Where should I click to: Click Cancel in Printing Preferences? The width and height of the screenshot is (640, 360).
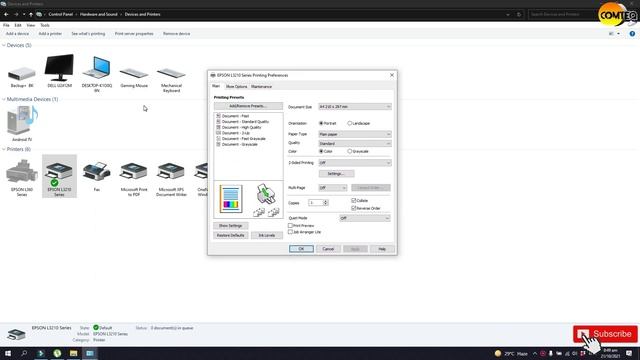328,249
